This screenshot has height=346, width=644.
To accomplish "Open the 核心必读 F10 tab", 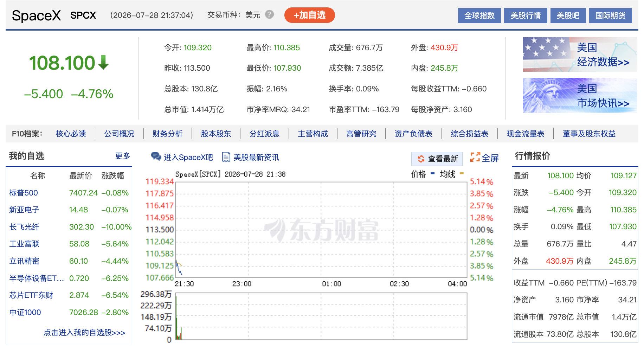I will (x=71, y=134).
